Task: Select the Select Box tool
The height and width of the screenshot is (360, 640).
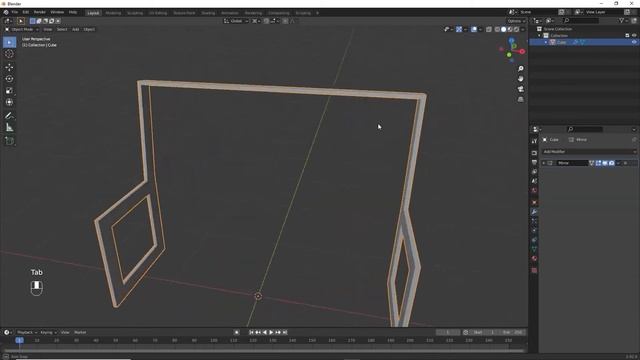Action: click(x=9, y=42)
